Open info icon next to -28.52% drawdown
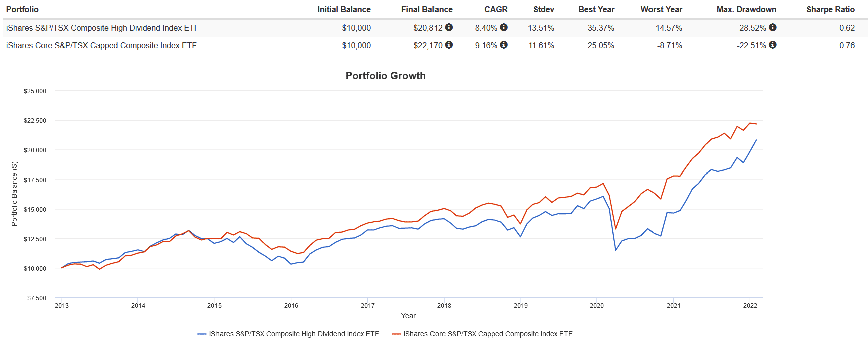 point(773,27)
